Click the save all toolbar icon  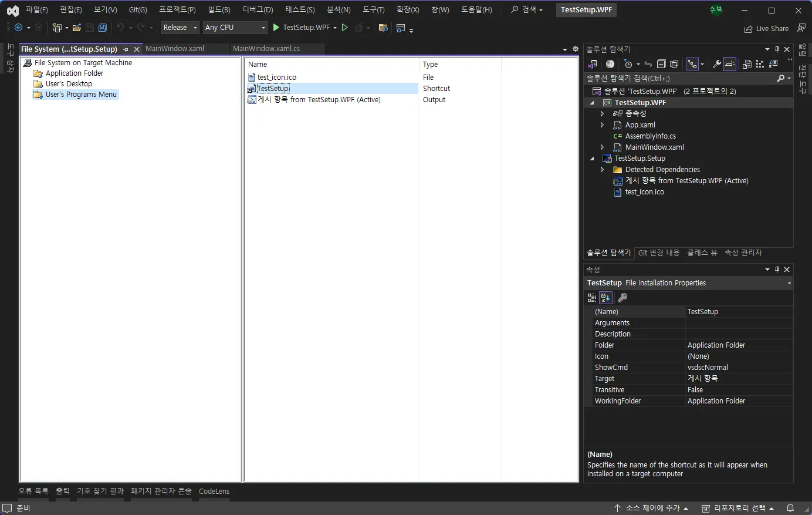click(x=103, y=28)
